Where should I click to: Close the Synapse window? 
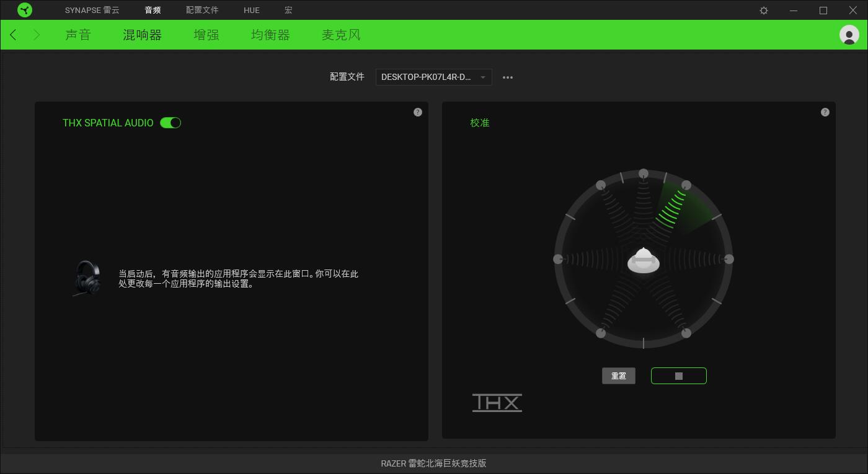click(853, 11)
